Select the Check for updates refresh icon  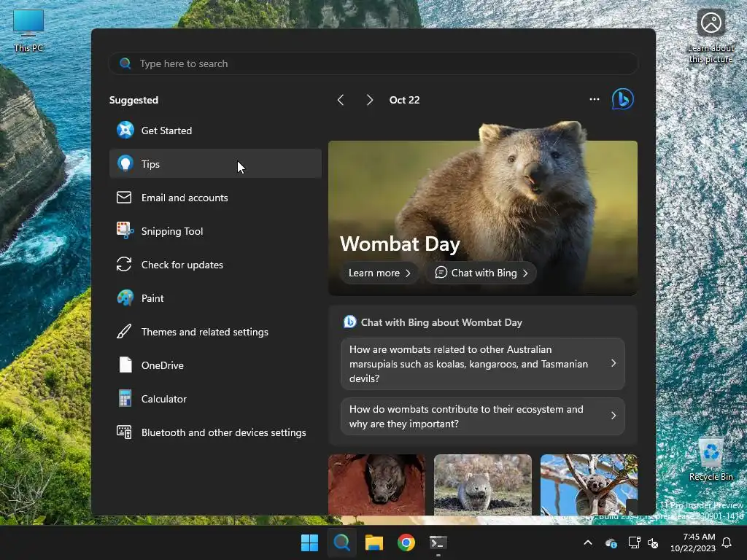tap(124, 264)
